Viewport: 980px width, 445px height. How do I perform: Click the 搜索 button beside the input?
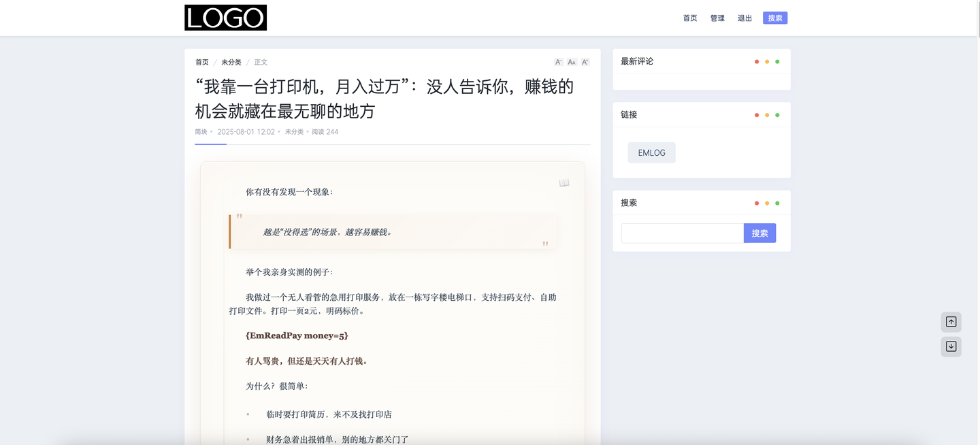coord(760,233)
